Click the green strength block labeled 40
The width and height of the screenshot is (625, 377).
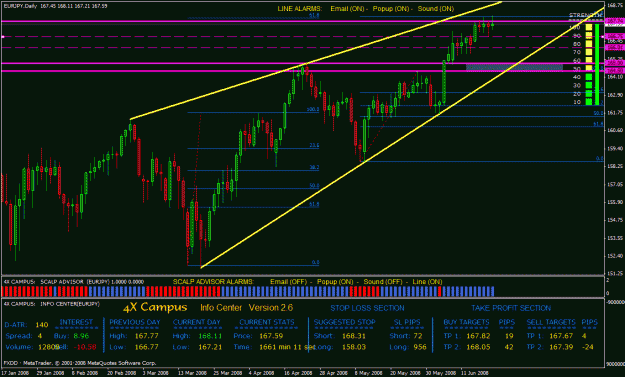coord(588,77)
